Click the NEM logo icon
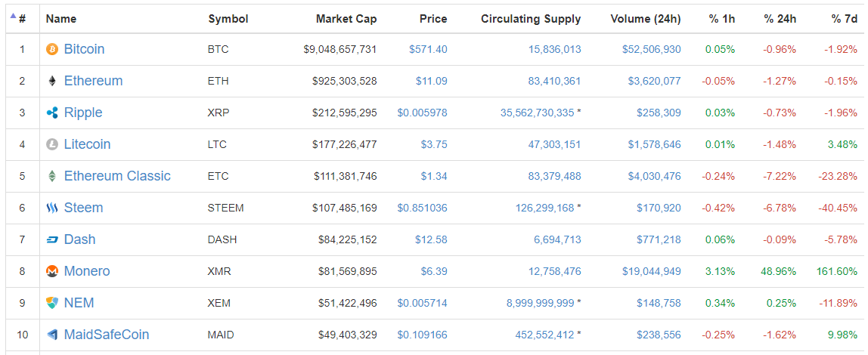 coord(52,303)
